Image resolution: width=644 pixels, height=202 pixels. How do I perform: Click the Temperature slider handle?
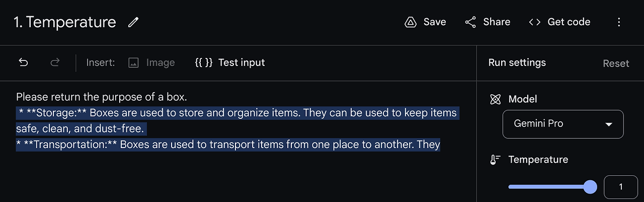(x=590, y=187)
